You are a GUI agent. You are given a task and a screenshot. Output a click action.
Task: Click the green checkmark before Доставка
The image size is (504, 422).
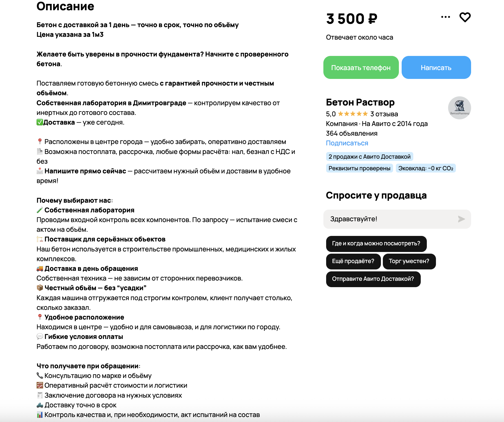(x=40, y=122)
